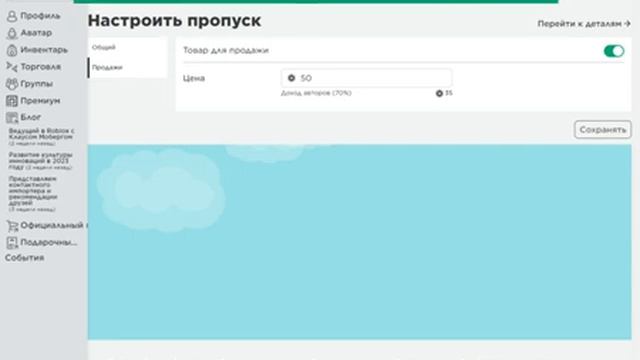Click the Подарочны… label in sidebar

[x=49, y=242]
